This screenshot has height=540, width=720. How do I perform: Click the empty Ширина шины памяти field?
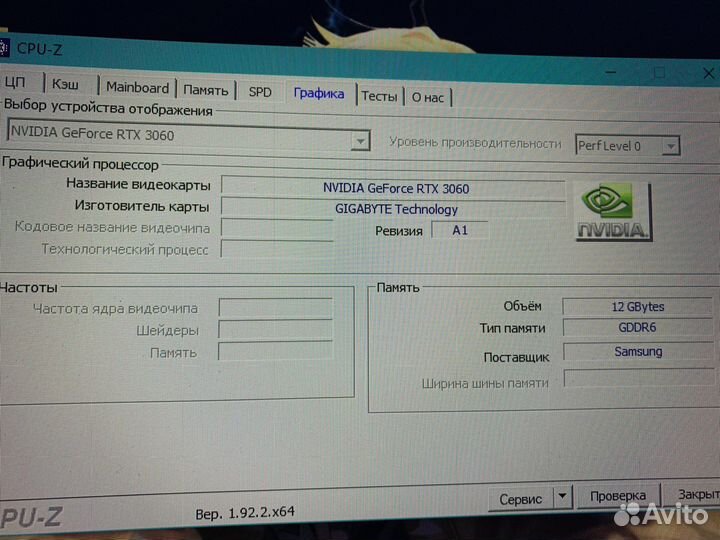pyautogui.click(x=639, y=377)
